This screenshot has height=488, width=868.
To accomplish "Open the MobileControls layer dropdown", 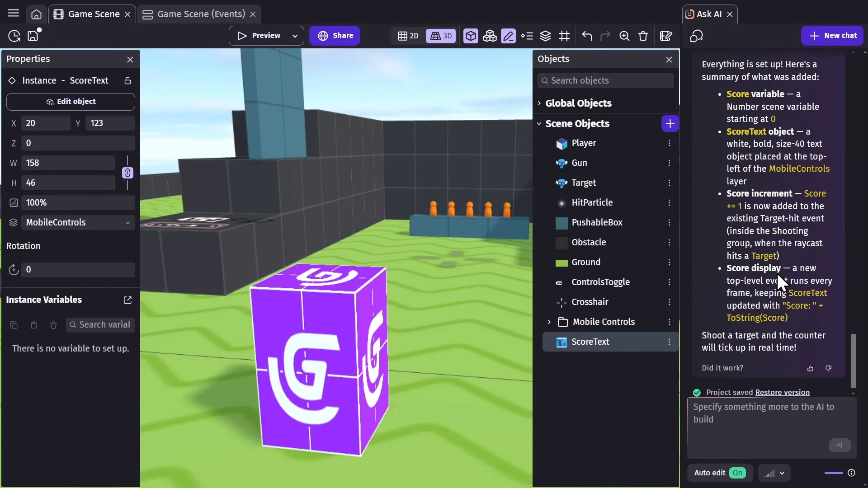I will point(78,222).
